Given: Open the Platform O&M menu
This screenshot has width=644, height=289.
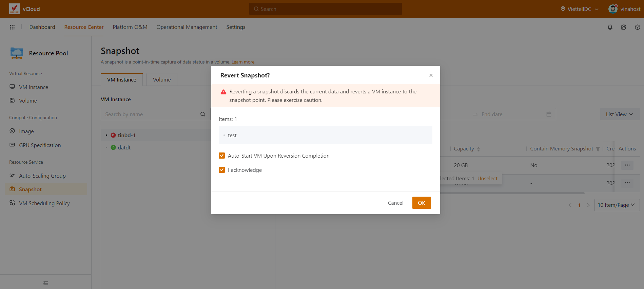Looking at the screenshot, I should (x=130, y=27).
